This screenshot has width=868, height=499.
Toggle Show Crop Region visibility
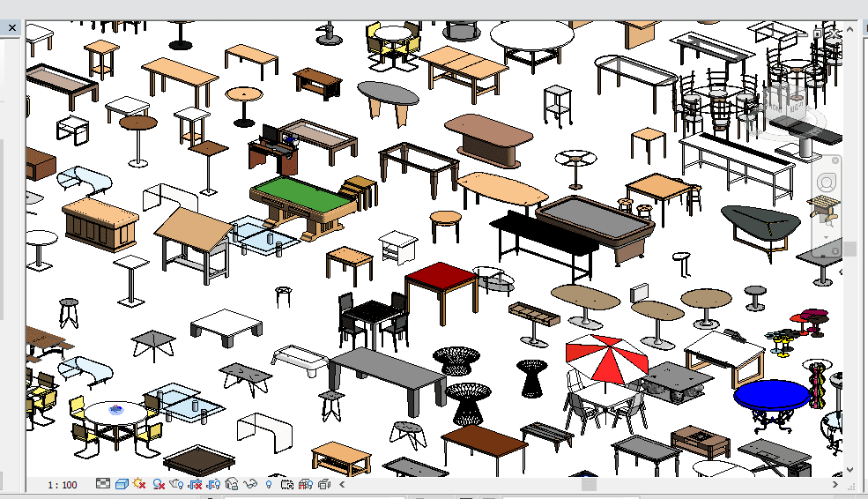point(213,484)
